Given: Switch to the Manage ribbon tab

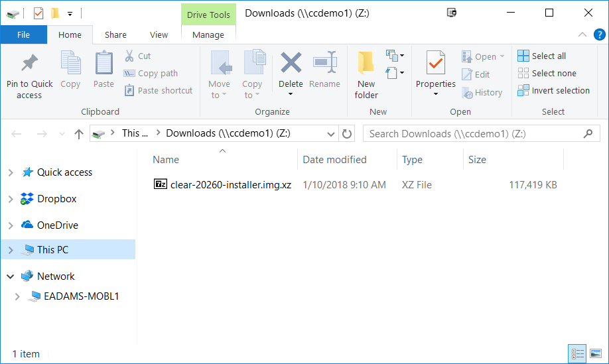Looking at the screenshot, I should pyautogui.click(x=208, y=35).
